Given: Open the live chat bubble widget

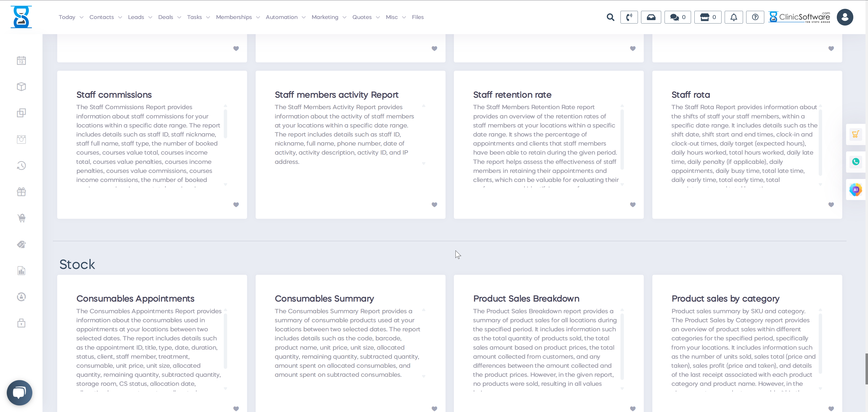Looking at the screenshot, I should pos(19,393).
